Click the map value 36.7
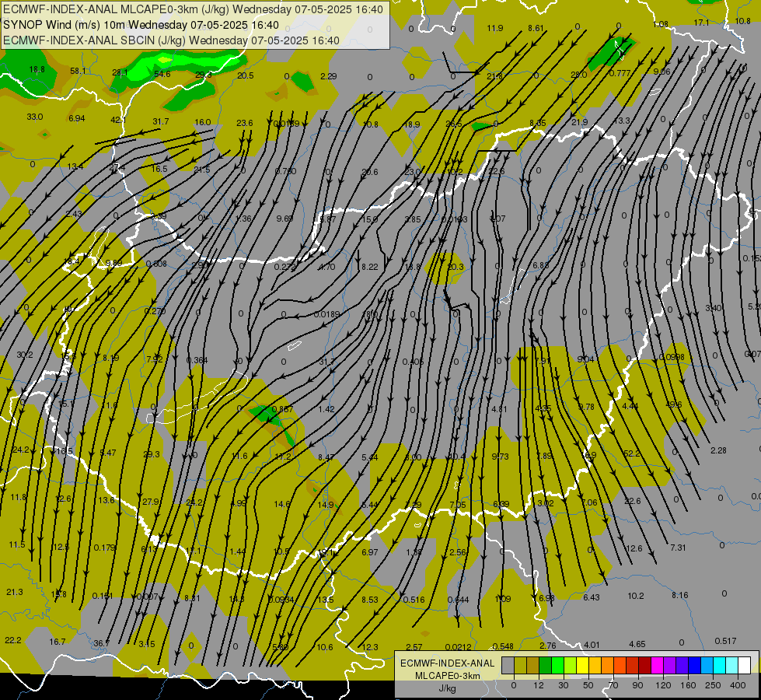Viewport: 761px width, 700px height. 101,643
